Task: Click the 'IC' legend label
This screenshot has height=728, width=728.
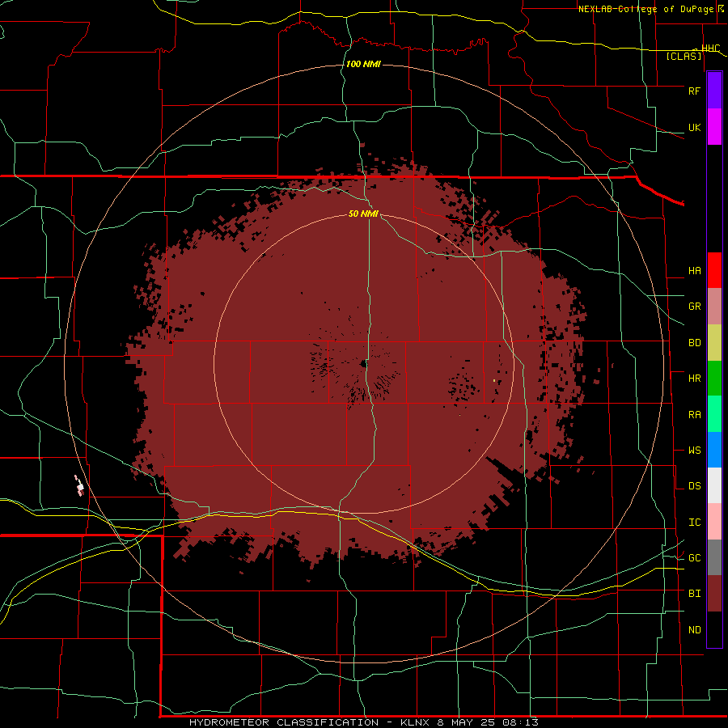Action: point(694,523)
